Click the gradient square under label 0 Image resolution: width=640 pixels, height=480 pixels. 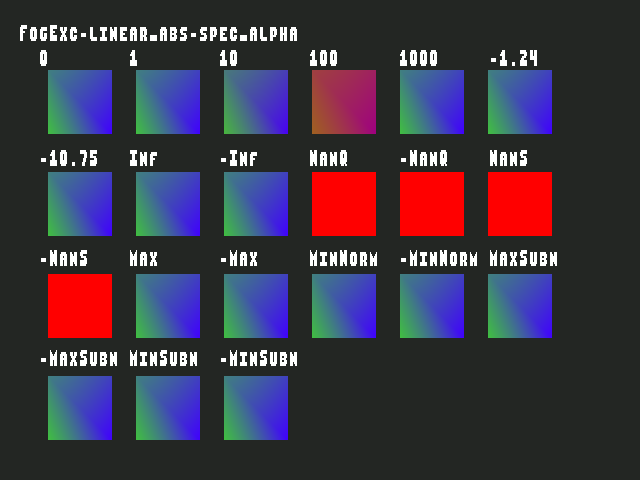[80, 102]
